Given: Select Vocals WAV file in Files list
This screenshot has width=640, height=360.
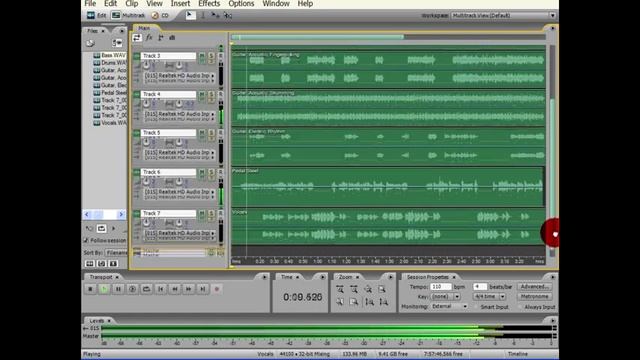Looking at the screenshot, I should click(x=110, y=123).
